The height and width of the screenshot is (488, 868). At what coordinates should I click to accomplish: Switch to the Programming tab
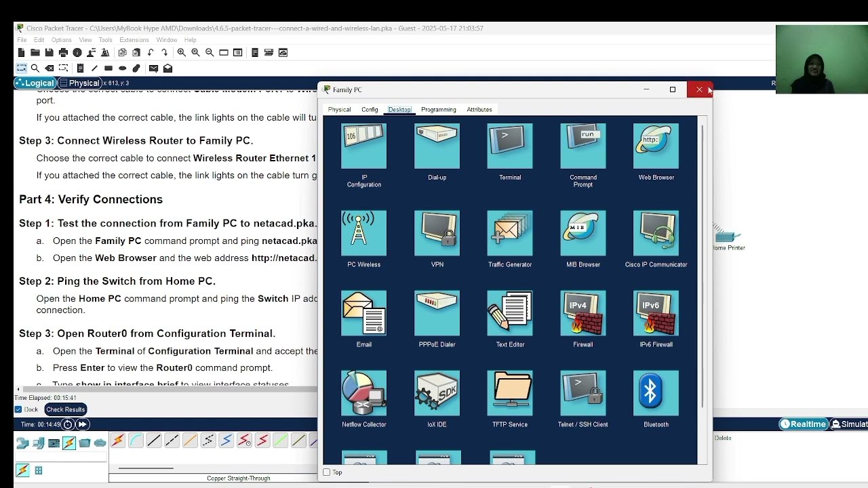[x=438, y=109]
